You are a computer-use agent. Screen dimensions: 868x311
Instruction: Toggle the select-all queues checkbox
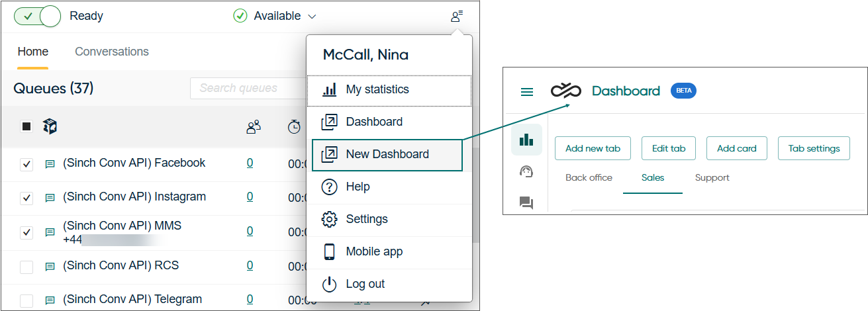[x=26, y=126]
